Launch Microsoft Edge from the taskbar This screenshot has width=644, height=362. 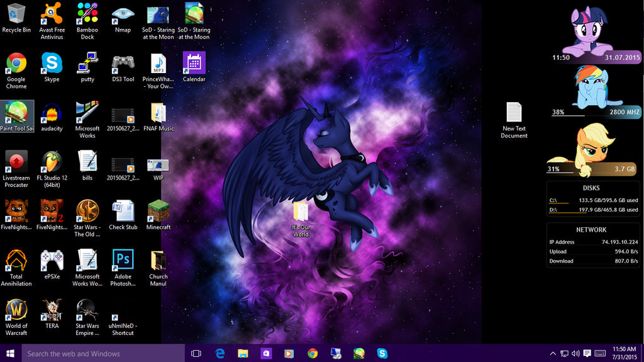(x=220, y=353)
